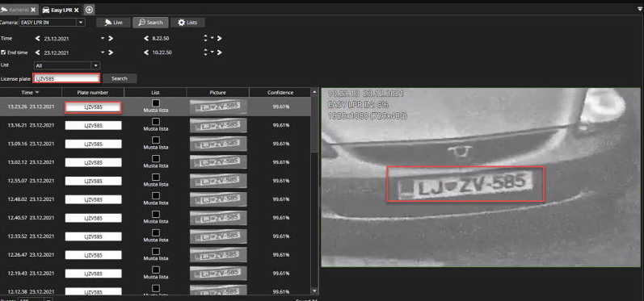This screenshot has width=644, height=301.
Task: Click plate number field in 13.23.26 row
Action: [x=93, y=107]
